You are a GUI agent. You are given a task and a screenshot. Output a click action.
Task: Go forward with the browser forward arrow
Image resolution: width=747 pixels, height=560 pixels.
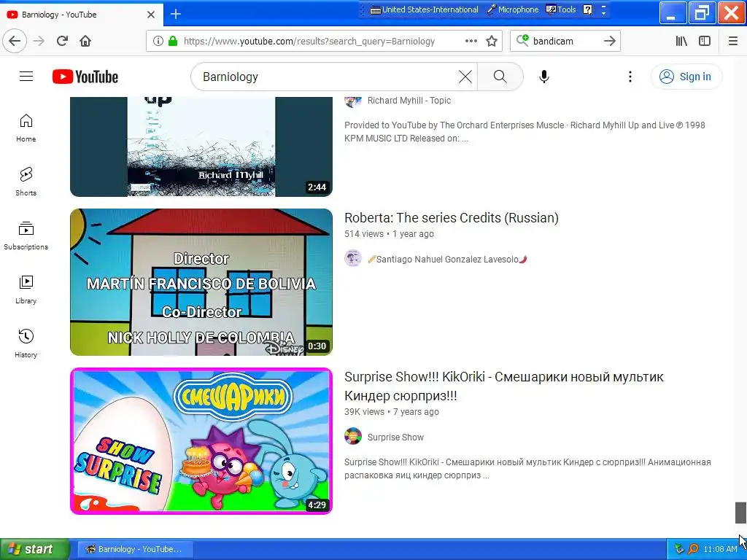click(x=39, y=41)
